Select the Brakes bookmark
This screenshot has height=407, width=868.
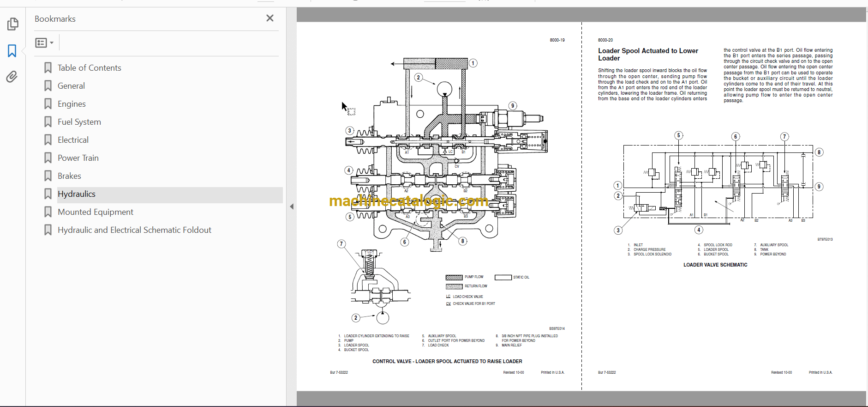pos(69,176)
